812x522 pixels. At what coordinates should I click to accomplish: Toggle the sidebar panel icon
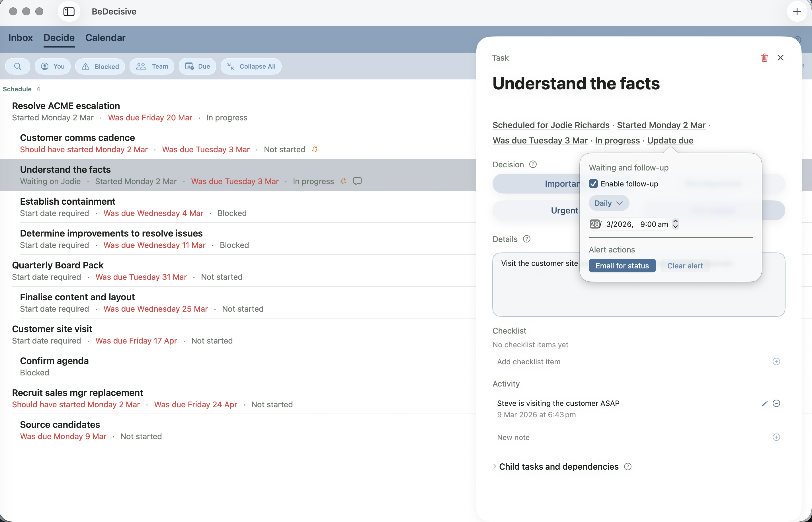click(69, 11)
